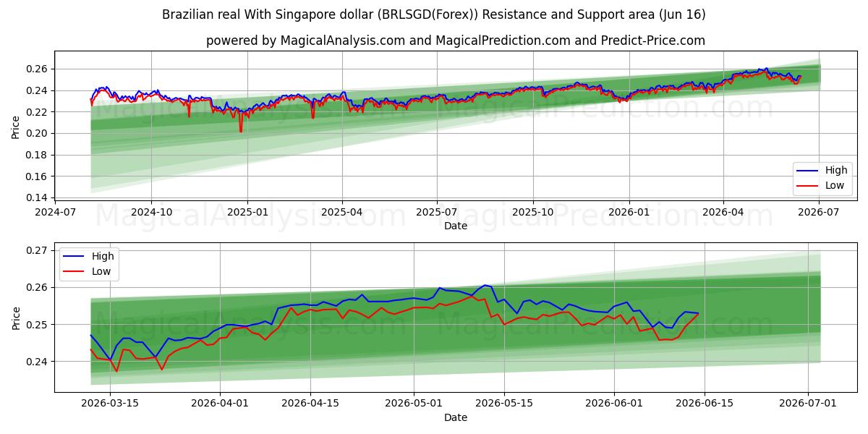Click 'Low' in the top chart legend

point(835,185)
